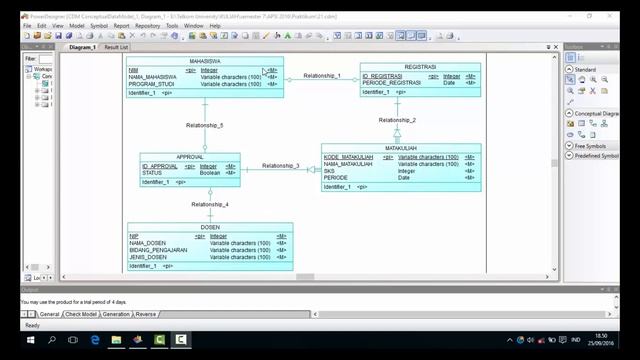Collapse the Conceptual Diagram toolbox group

pos(569,113)
